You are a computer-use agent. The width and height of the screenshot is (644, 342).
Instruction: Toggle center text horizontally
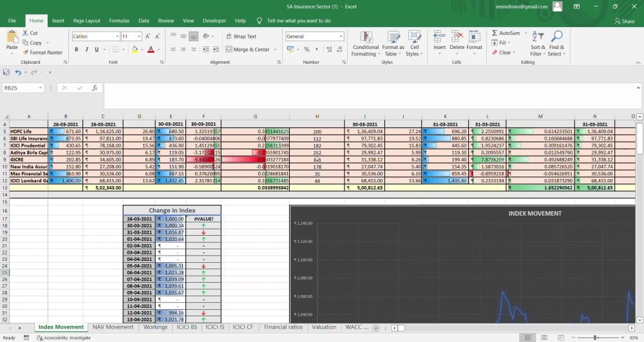184,49
